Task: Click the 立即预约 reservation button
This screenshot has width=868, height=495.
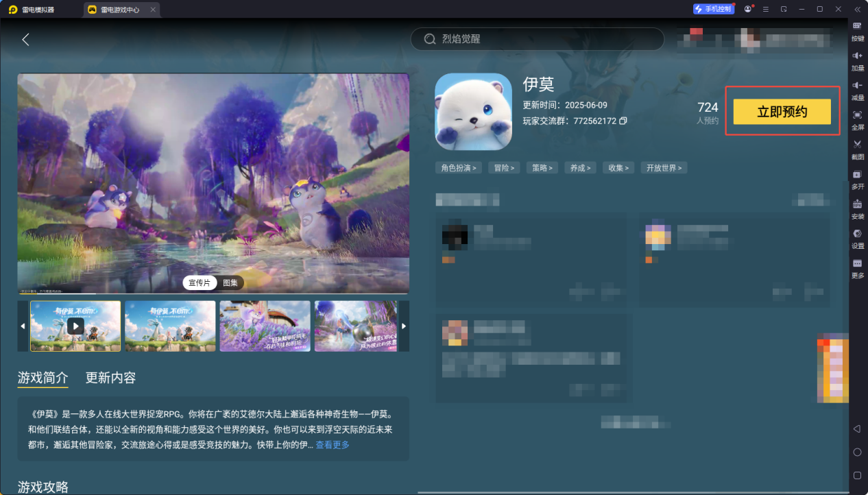Action: [782, 110]
